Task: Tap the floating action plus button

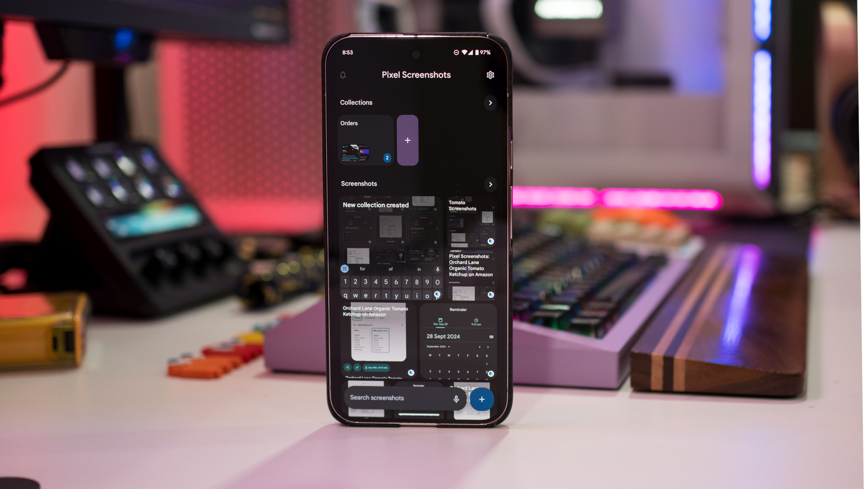Action: [x=482, y=398]
